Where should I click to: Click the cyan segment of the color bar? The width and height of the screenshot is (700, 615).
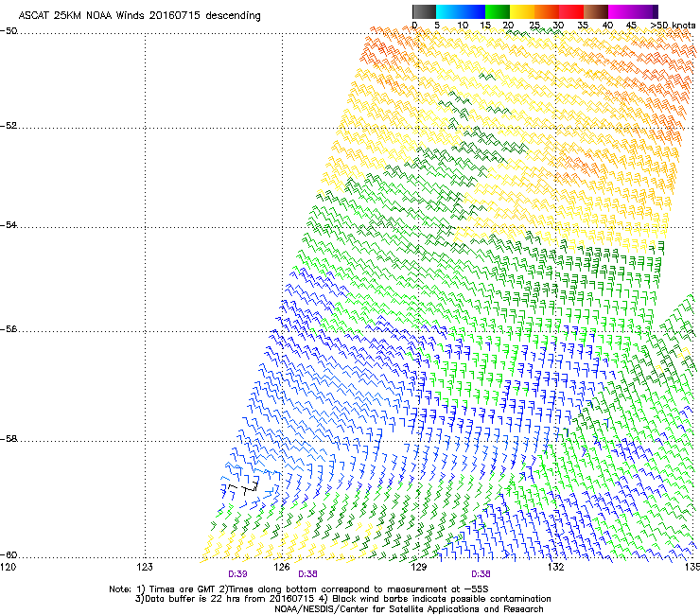(x=448, y=11)
